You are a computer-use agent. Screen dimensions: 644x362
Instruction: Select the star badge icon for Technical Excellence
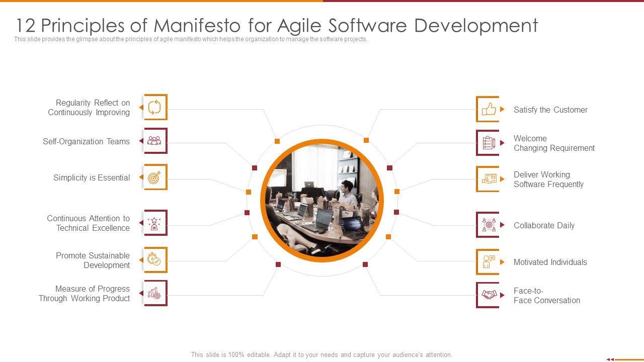155,223
